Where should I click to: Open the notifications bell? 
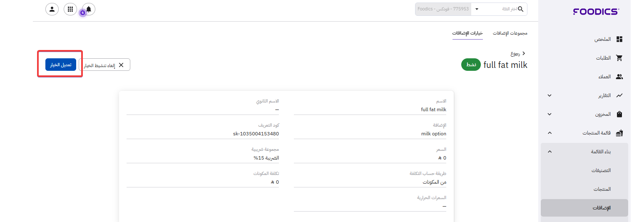coord(89,9)
